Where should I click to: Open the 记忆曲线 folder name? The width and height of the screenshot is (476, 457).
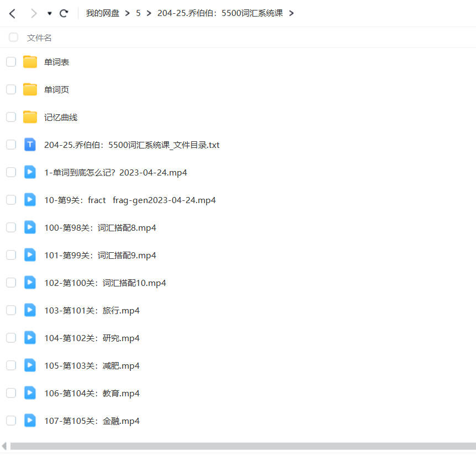point(61,118)
